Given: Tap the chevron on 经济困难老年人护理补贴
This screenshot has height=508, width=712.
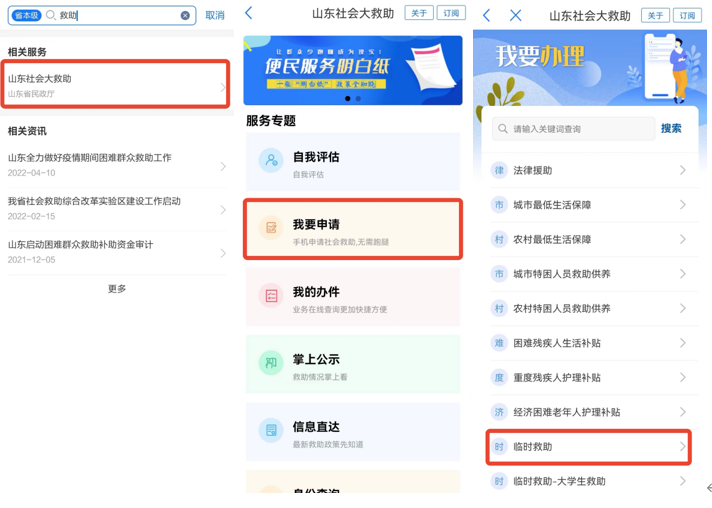Looking at the screenshot, I should tap(683, 412).
